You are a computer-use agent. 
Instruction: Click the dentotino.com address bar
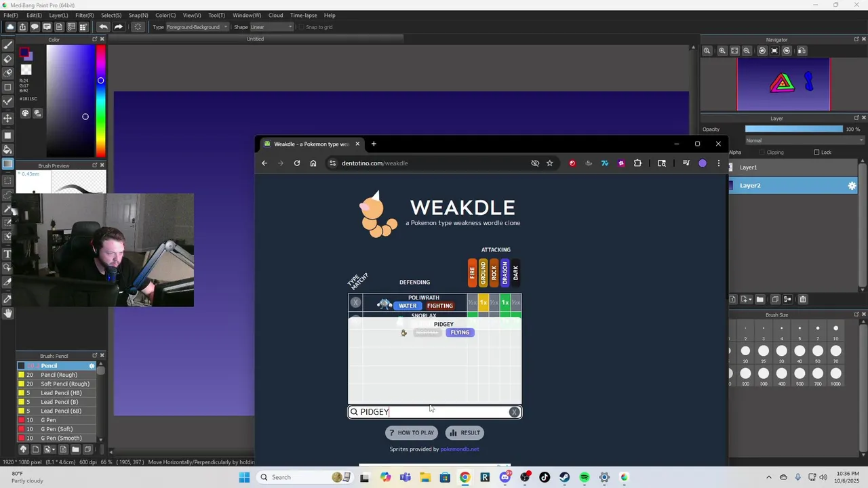tap(434, 163)
